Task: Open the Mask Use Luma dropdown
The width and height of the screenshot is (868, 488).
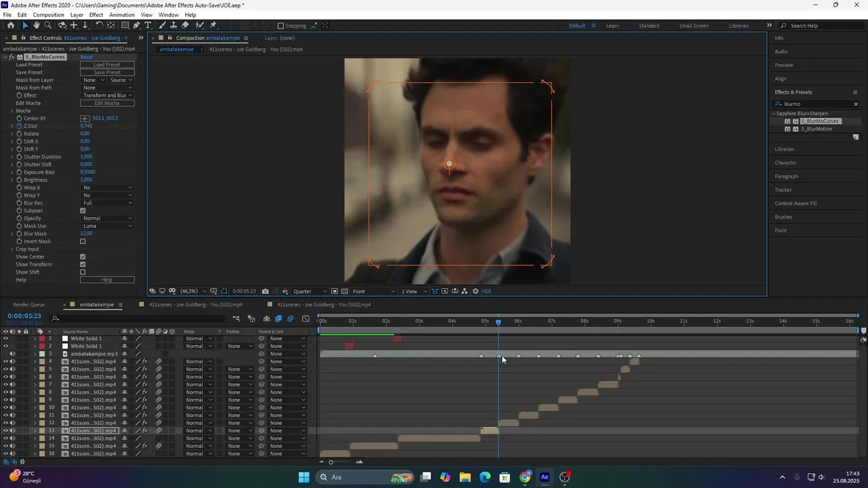Action: click(107, 226)
